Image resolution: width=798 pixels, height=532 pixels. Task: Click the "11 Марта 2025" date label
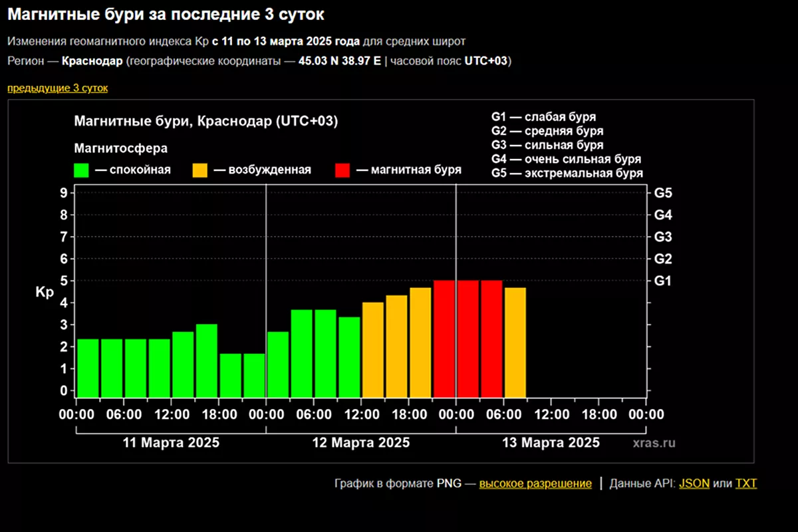click(172, 443)
